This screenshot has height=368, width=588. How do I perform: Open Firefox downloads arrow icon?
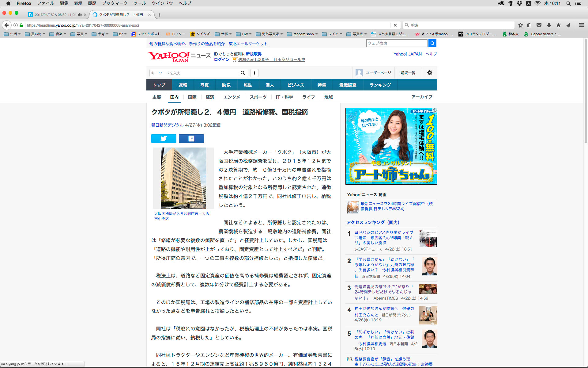[548, 25]
